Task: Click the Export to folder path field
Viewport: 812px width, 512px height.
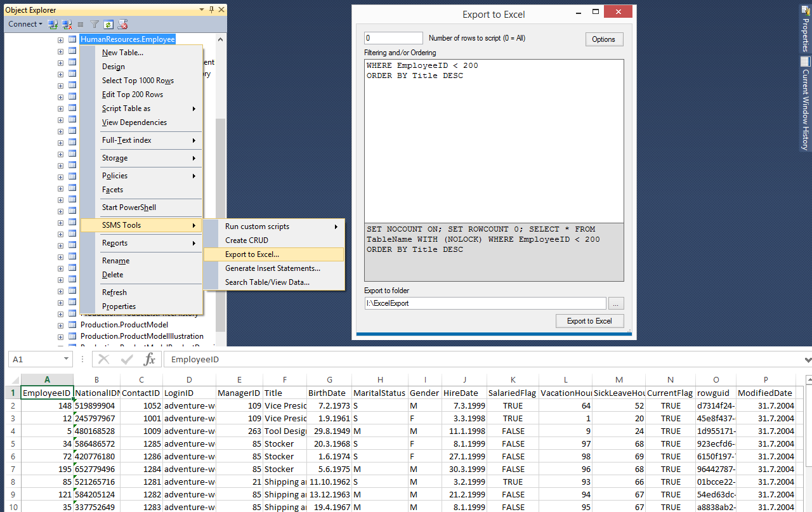Action: pyautogui.click(x=485, y=303)
